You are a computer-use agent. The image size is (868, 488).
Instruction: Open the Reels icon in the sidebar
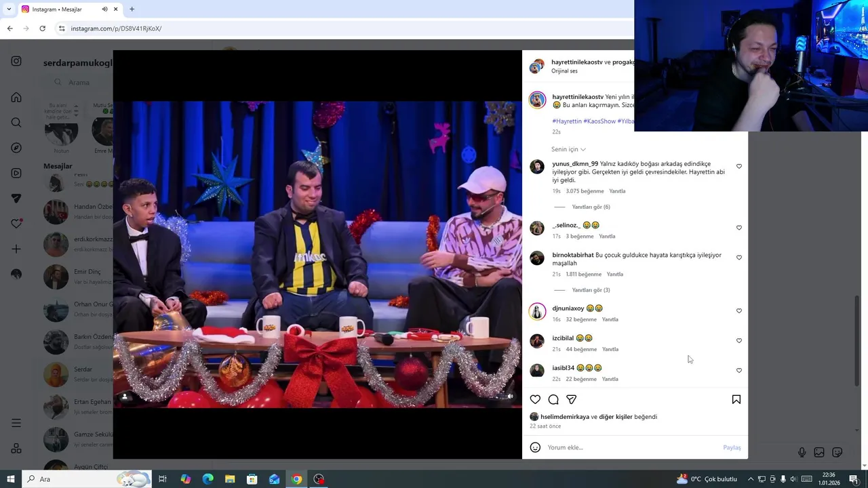(16, 173)
